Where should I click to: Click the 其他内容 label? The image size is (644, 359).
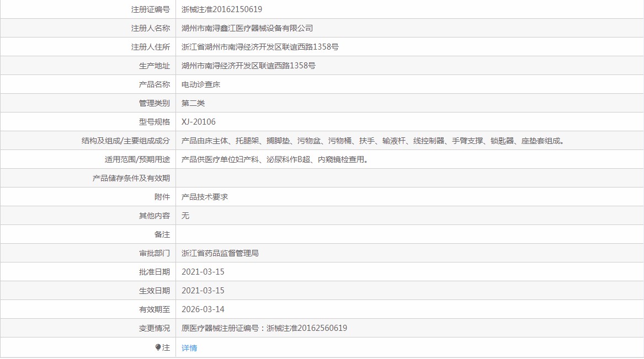click(x=155, y=216)
